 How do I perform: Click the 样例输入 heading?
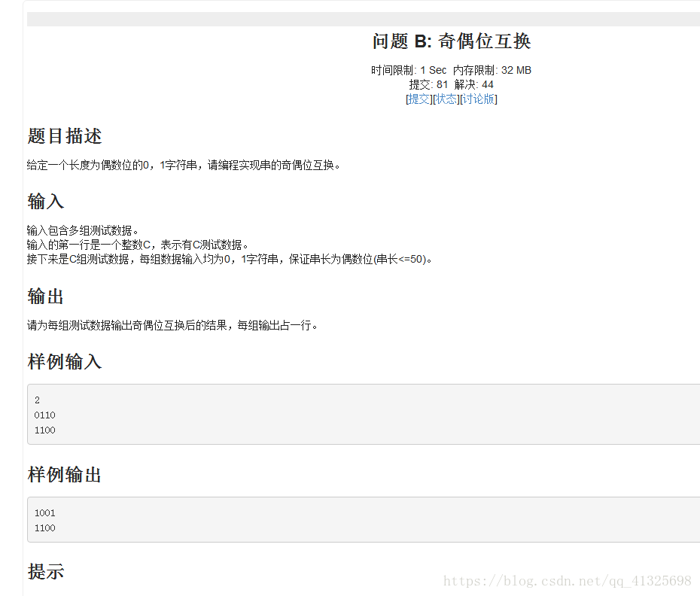pyautogui.click(x=65, y=362)
